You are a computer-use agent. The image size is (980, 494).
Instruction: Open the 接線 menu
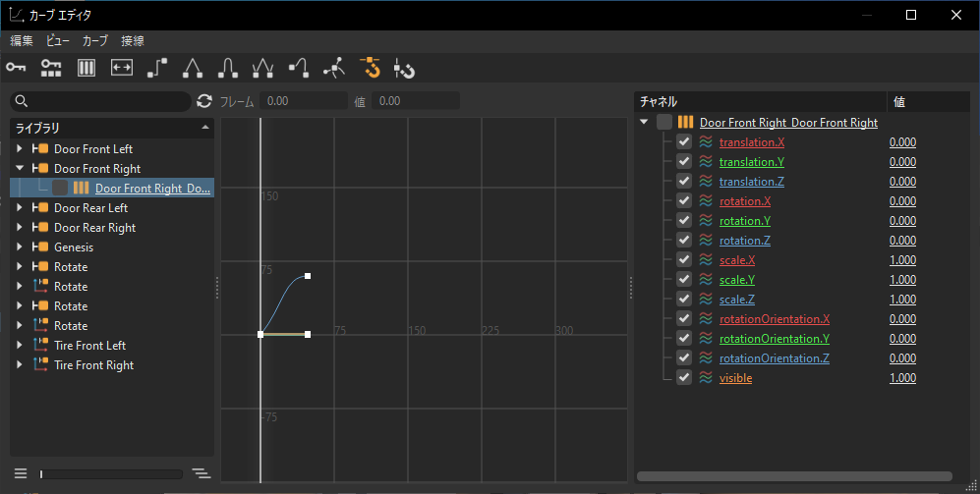[133, 40]
